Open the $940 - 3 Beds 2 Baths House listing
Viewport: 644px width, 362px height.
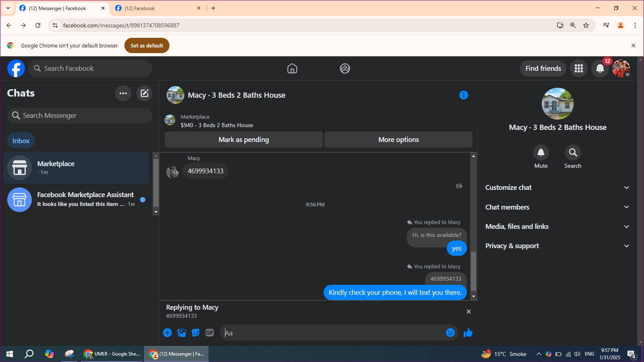(x=217, y=125)
